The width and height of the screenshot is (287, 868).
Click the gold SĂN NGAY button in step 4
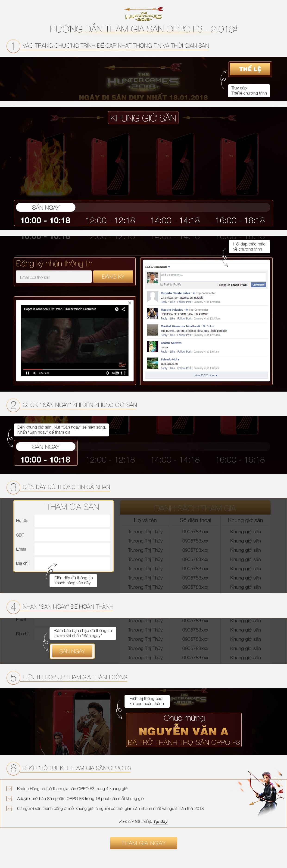point(72,651)
